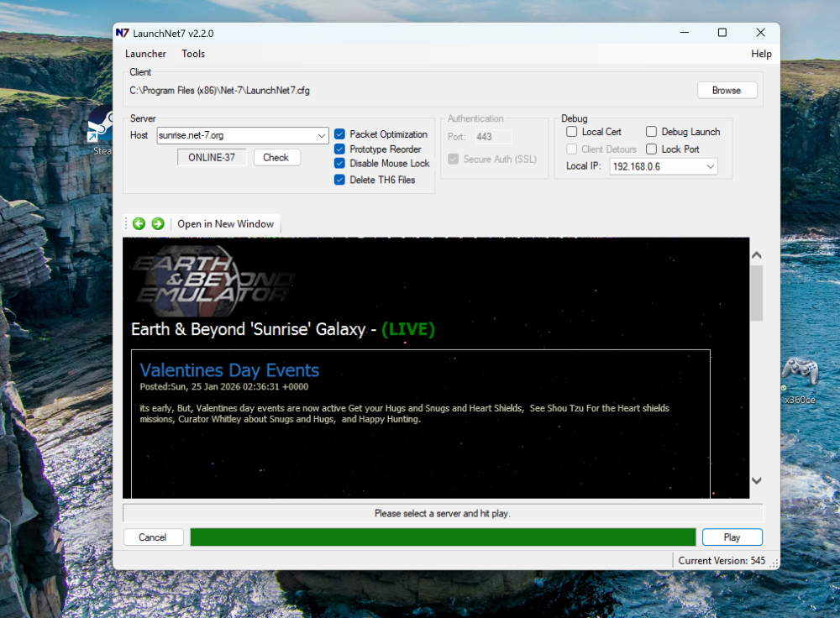Click the 'Please select a server and hit play.' message
The height and width of the screenshot is (618, 840).
pos(443,513)
